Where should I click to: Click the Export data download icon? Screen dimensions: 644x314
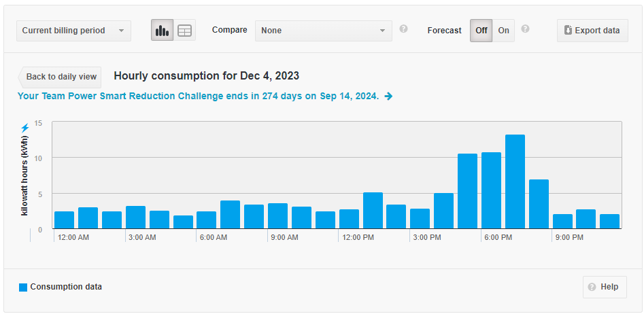point(568,30)
